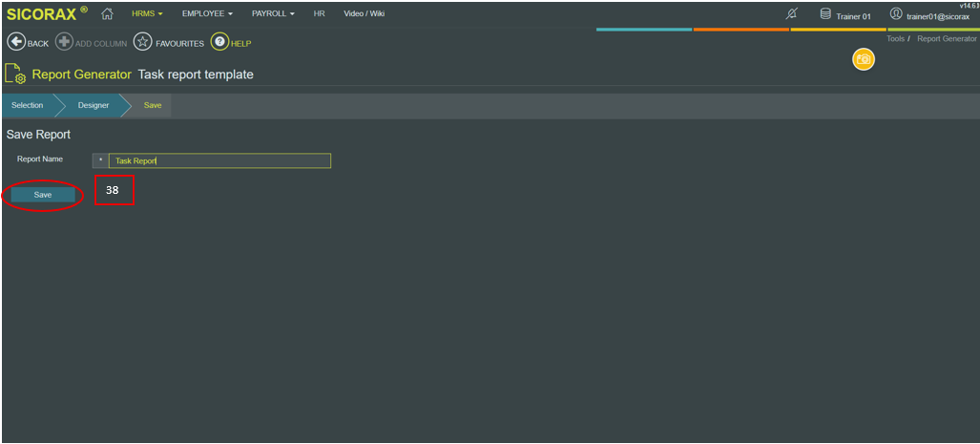Open the Help question mark icon

click(219, 43)
